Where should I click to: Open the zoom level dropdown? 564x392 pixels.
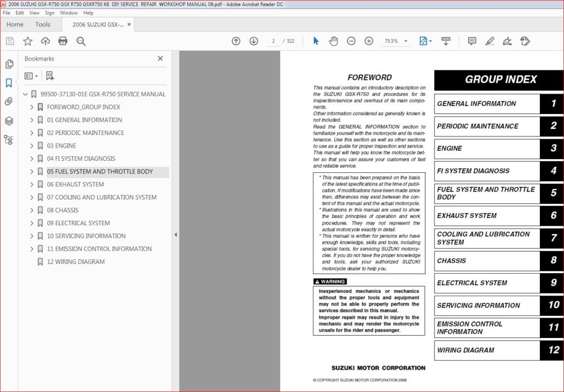[406, 41]
